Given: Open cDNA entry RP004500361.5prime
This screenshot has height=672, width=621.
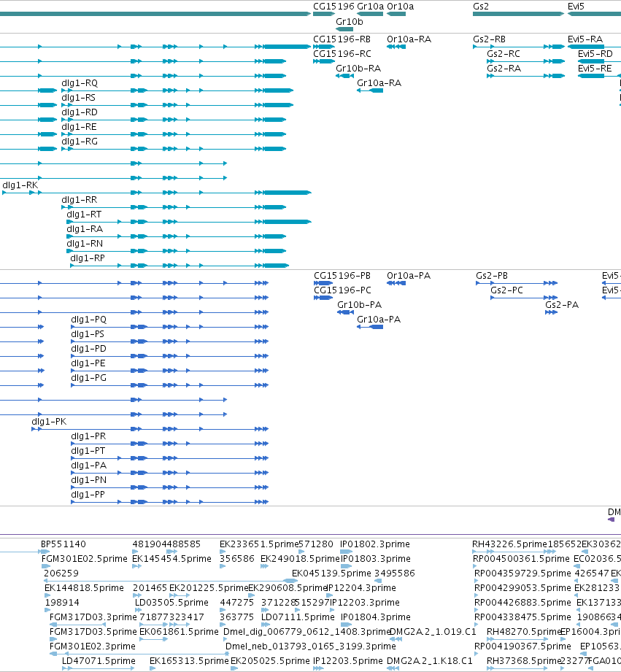Looking at the screenshot, I should [x=521, y=559].
